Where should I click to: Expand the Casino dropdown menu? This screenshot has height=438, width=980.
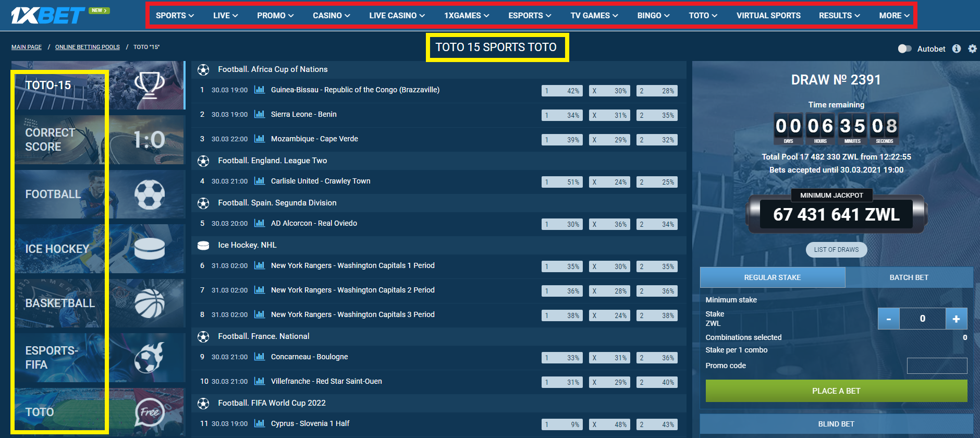click(332, 16)
